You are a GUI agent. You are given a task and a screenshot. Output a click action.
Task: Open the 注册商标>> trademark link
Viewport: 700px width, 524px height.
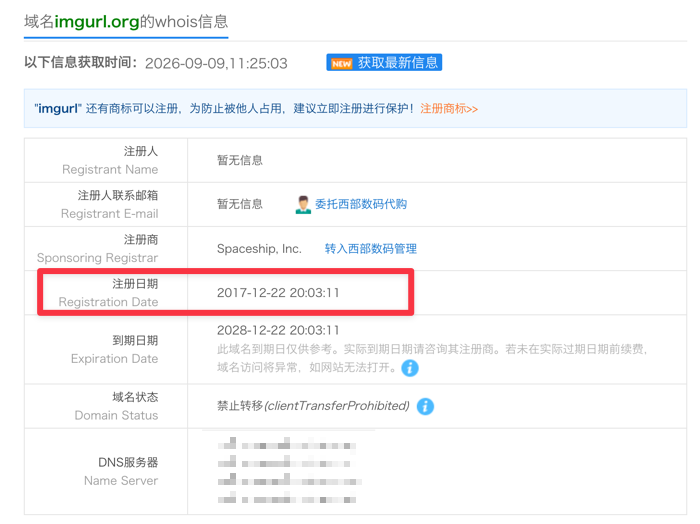(449, 108)
